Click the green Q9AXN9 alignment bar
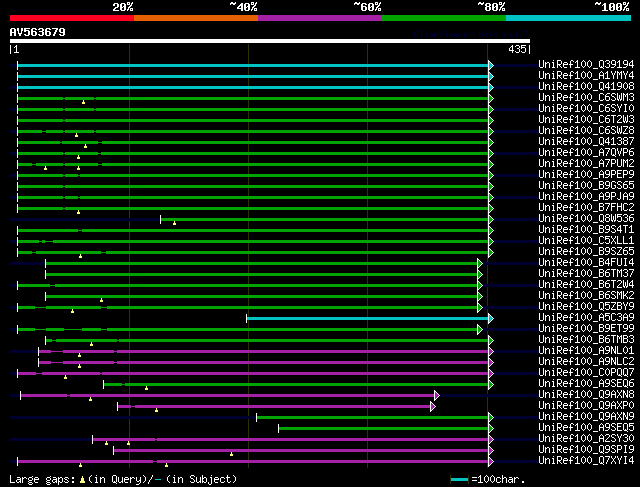This screenshot has width=640, height=487. [372, 417]
